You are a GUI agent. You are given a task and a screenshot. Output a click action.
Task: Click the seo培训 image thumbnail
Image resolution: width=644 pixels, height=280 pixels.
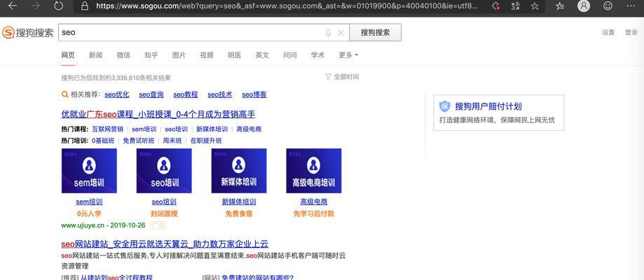(x=164, y=171)
